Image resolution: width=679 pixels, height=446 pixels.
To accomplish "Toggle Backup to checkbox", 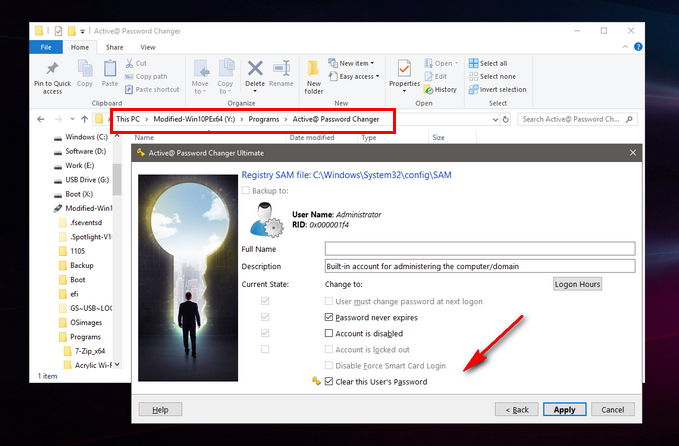I will tap(246, 190).
